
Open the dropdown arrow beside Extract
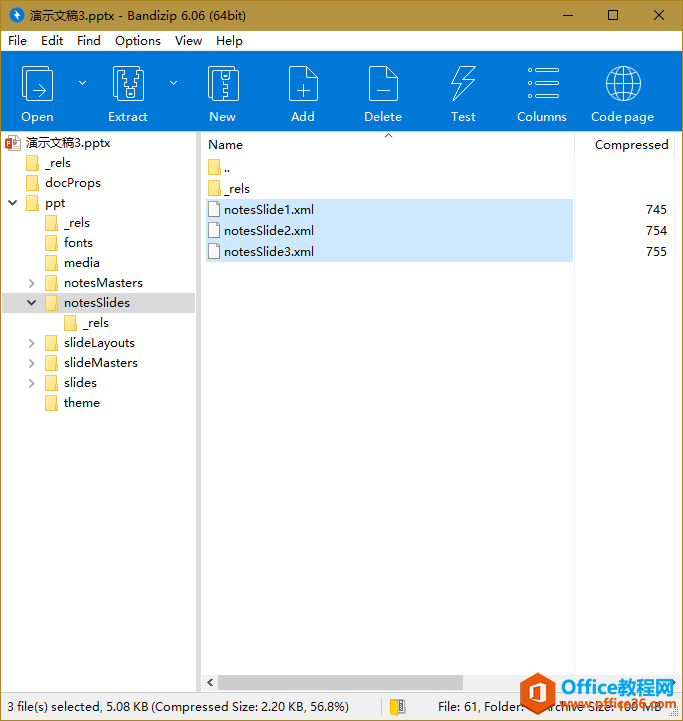(173, 83)
